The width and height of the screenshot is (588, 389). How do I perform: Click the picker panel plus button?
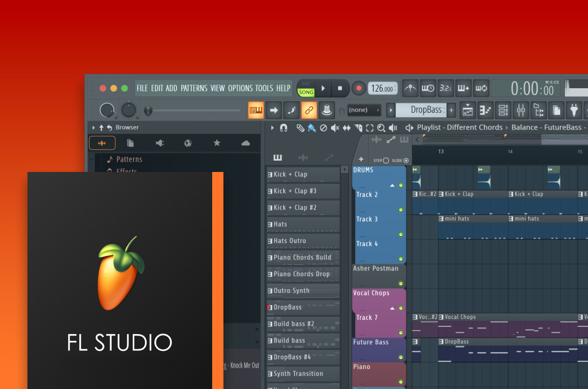(361, 159)
